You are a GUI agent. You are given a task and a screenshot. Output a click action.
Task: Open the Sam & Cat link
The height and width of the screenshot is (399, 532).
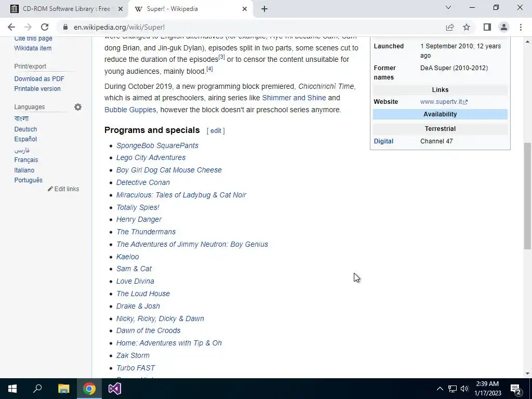[134, 269]
